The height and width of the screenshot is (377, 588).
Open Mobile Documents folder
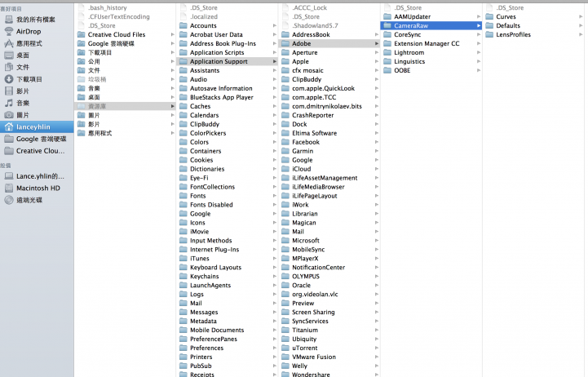pos(228,330)
